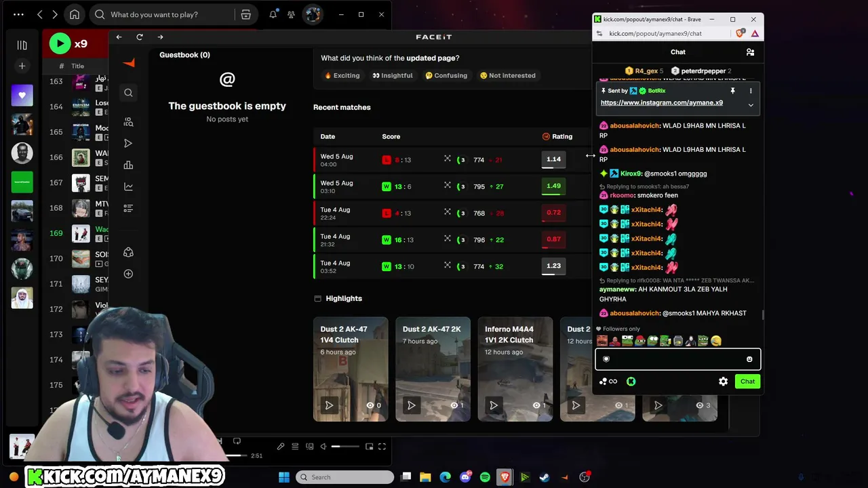
Task: Open the Spotify queue panel
Action: coord(295,446)
